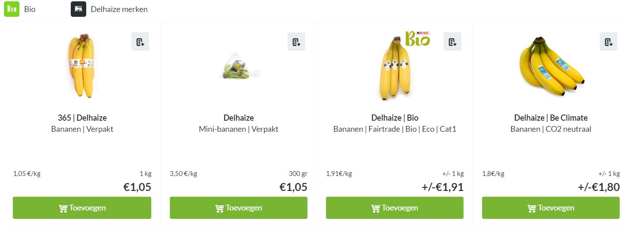Open Mini-bananen | Verpakt product link
Image resolution: width=644 pixels, height=229 pixels.
point(239,129)
